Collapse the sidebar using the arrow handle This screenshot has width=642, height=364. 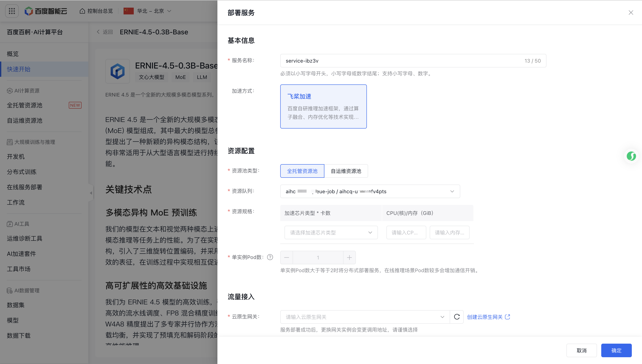click(x=91, y=193)
